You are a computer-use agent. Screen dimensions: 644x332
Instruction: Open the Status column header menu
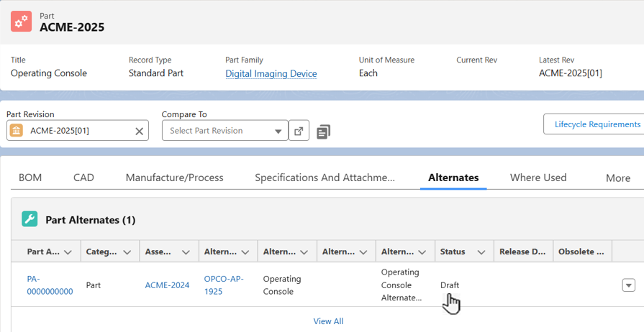[481, 252]
